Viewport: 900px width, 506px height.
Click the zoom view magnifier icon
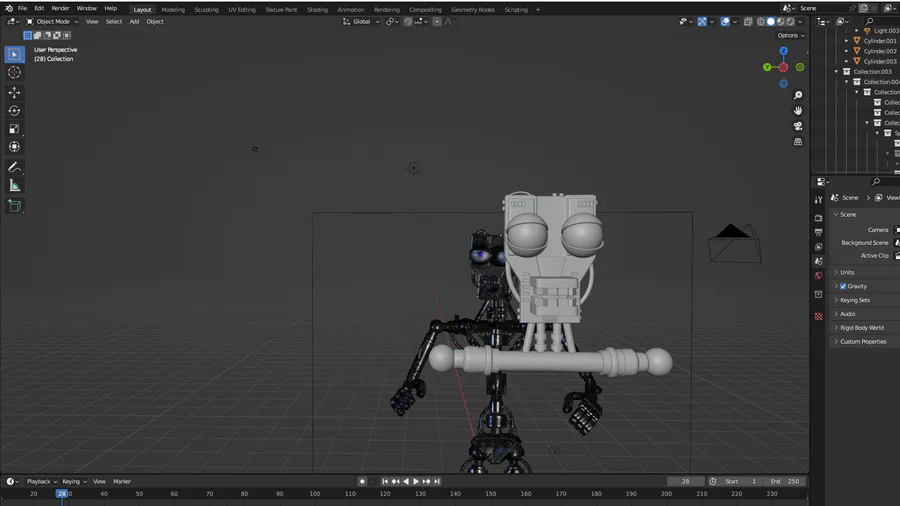click(798, 95)
